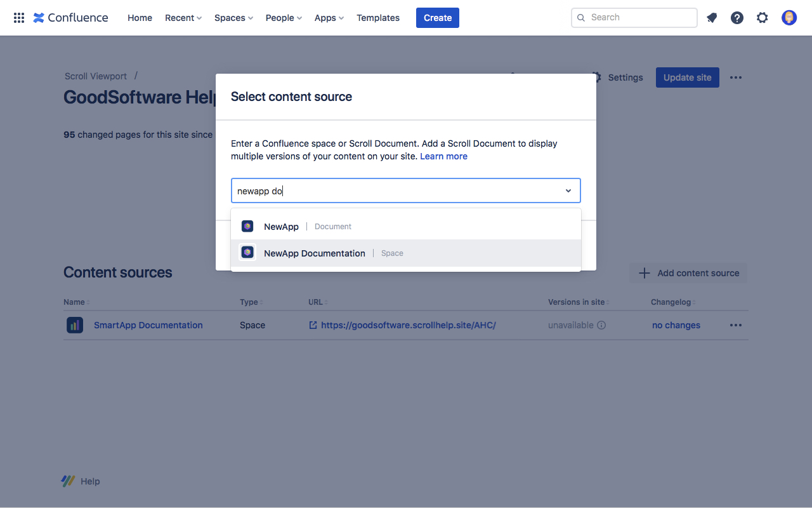The height and width of the screenshot is (508, 812).
Task: Open the settings gear in top bar
Action: (x=763, y=18)
